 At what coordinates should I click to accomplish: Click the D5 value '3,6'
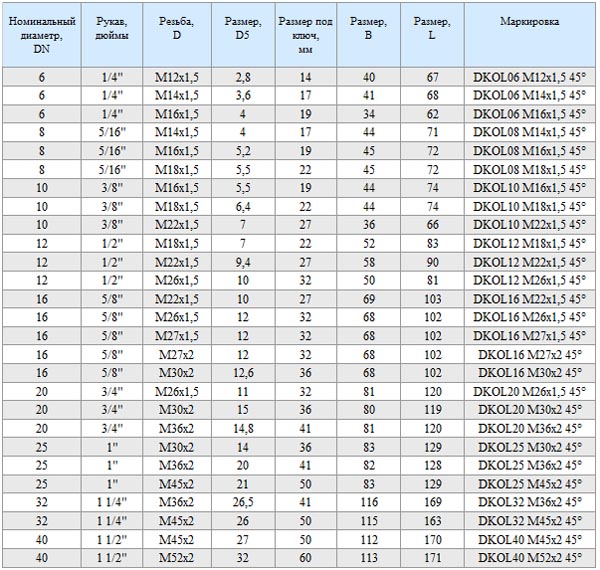(243, 96)
